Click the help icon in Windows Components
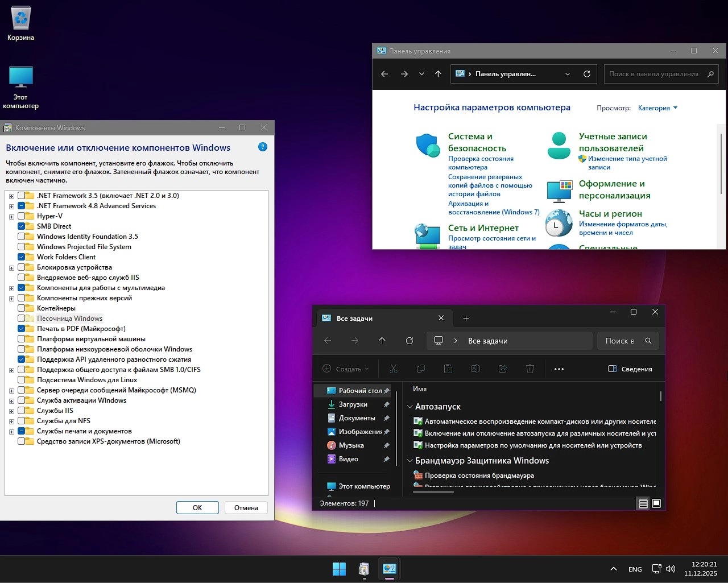 [x=263, y=147]
